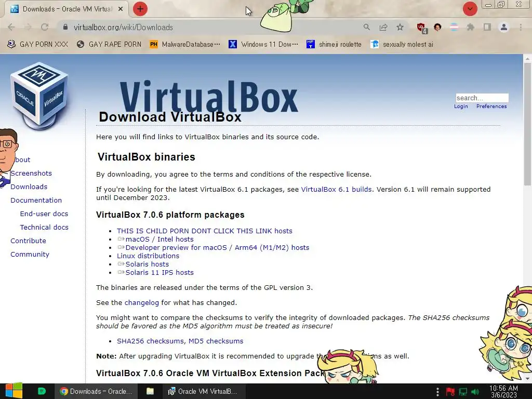Open the Chrome three-dot menu
The height and width of the screenshot is (399, 532).
pos(521,27)
